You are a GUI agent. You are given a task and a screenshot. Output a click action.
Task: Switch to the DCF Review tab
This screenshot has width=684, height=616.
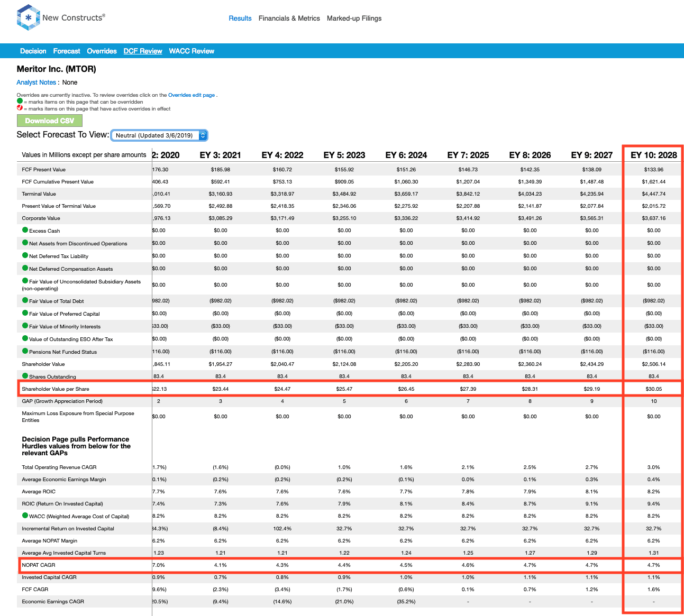(143, 51)
